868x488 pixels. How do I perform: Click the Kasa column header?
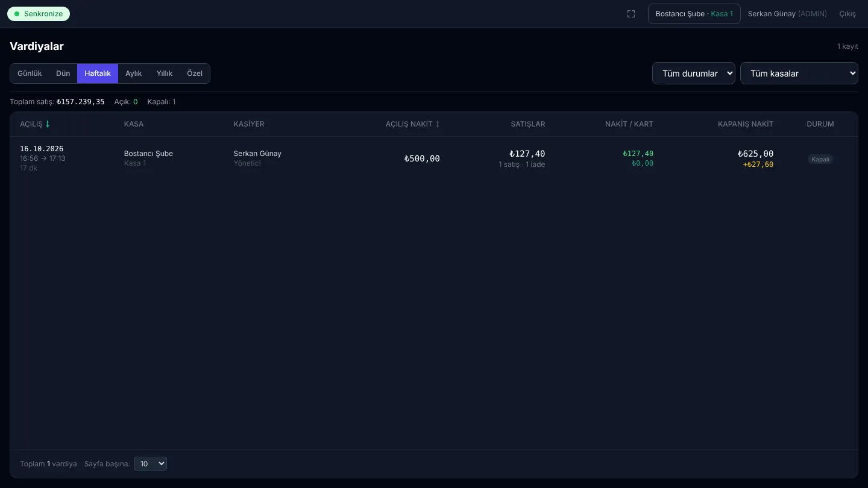pyautogui.click(x=134, y=124)
